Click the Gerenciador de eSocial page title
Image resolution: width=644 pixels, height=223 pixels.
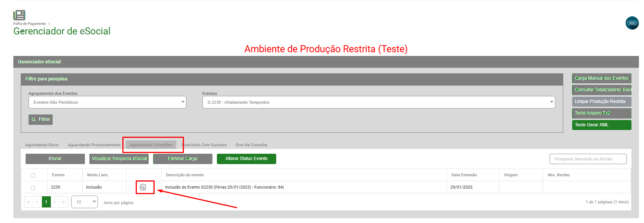tap(62, 31)
